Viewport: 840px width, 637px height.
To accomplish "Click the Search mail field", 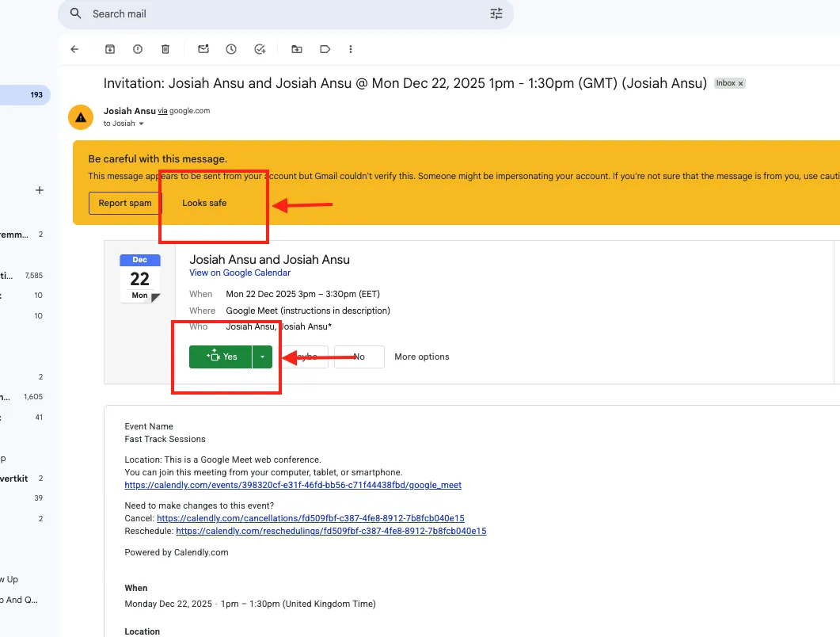I will [287, 14].
